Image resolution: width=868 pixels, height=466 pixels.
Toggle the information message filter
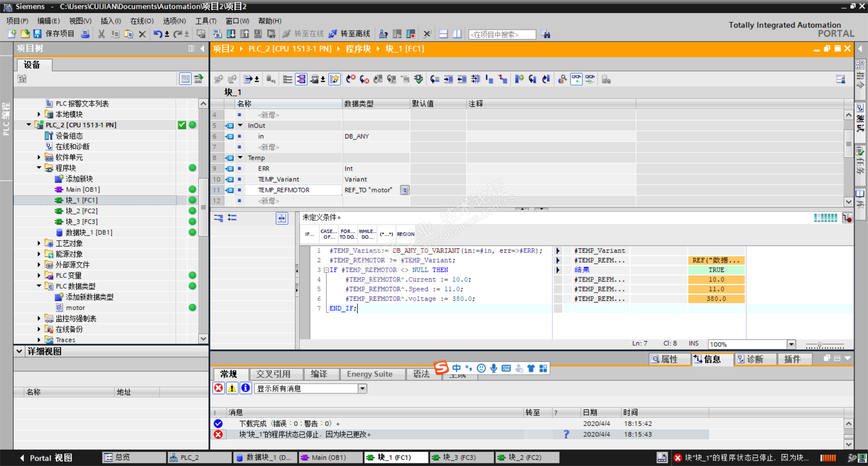(x=245, y=388)
